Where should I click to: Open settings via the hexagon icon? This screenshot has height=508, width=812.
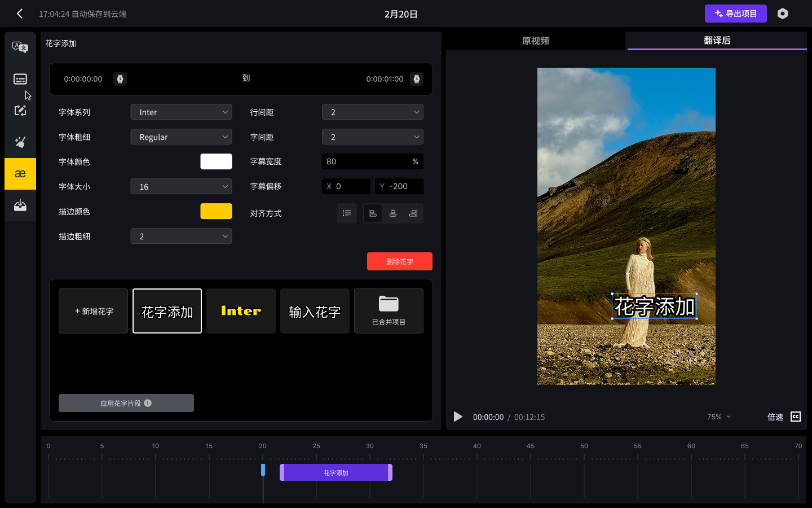pos(782,14)
